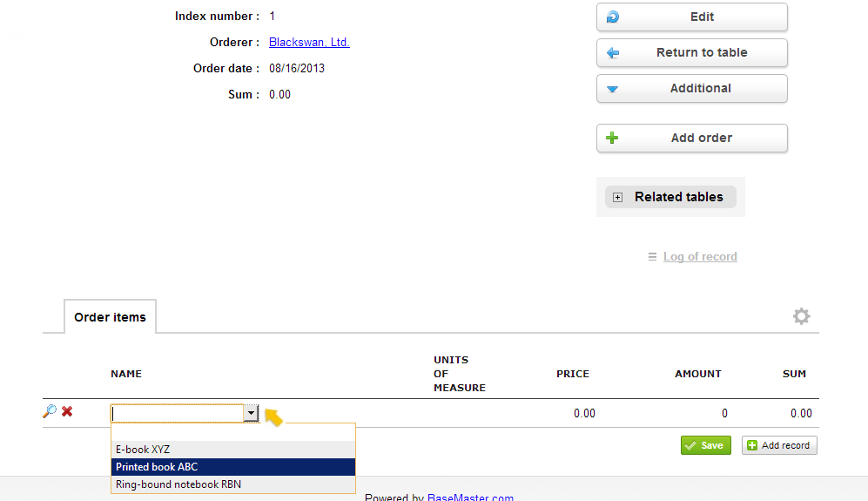Select the blank option in dropdown list
This screenshot has height=501, width=868.
[233, 432]
